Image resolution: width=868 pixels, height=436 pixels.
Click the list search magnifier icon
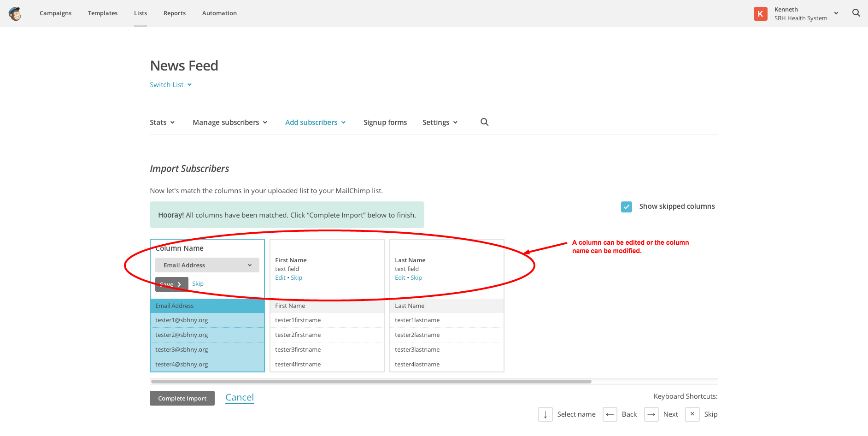click(484, 122)
